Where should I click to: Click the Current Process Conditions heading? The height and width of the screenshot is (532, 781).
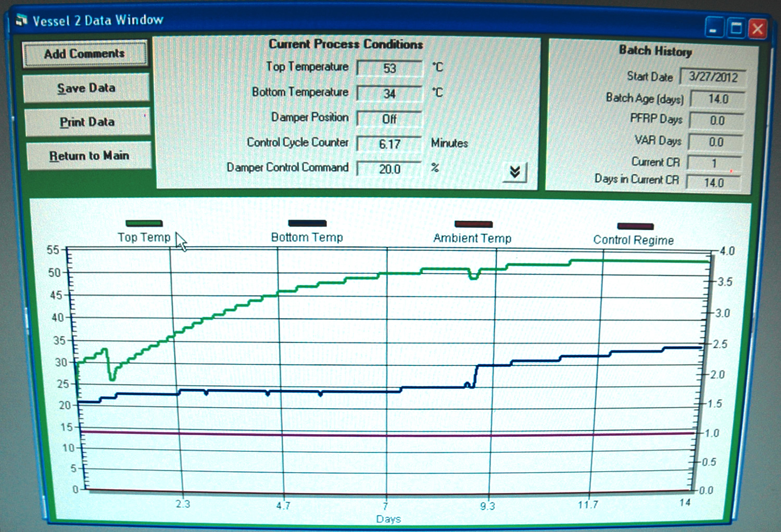tap(346, 44)
